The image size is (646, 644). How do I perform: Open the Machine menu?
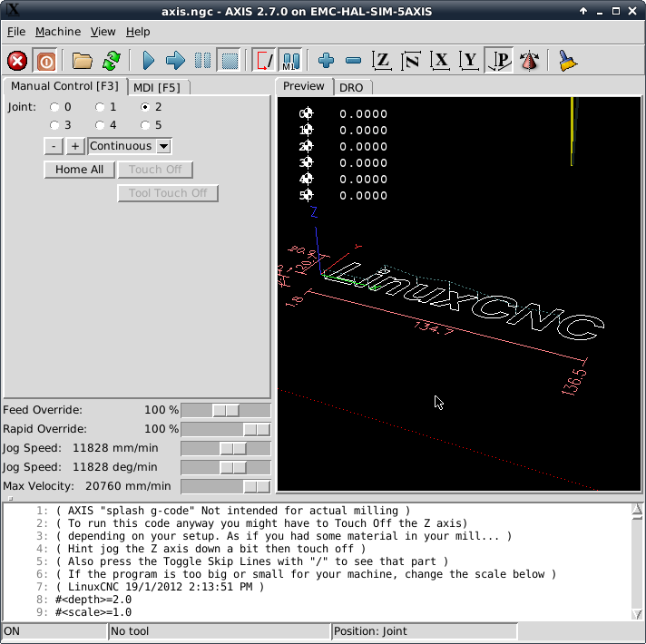(58, 32)
